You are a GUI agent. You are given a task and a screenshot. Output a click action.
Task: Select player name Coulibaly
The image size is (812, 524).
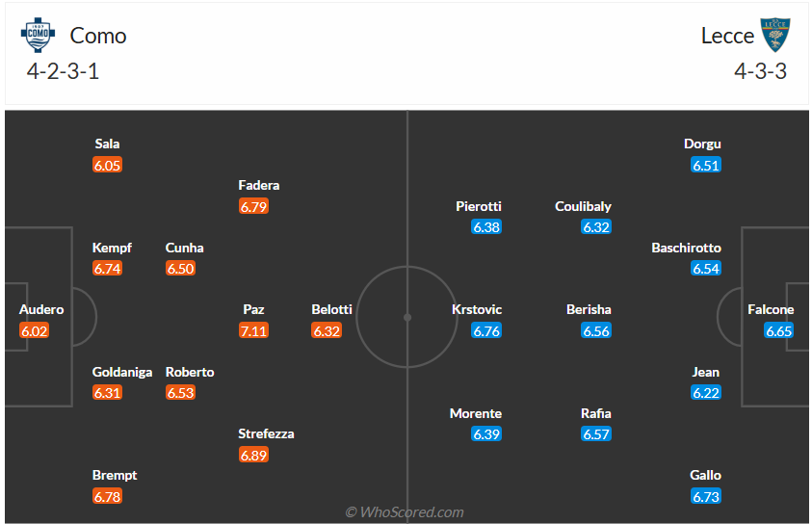(583, 206)
